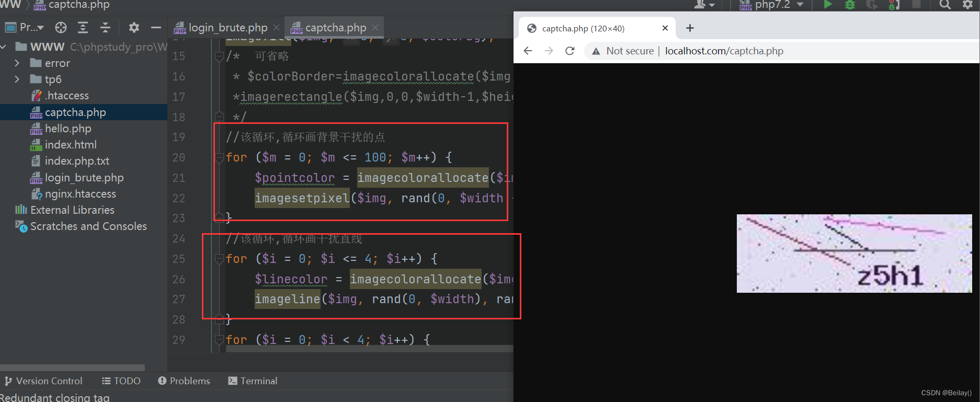980x402 pixels.
Task: Select captcha.php in project tree
Action: click(x=68, y=112)
